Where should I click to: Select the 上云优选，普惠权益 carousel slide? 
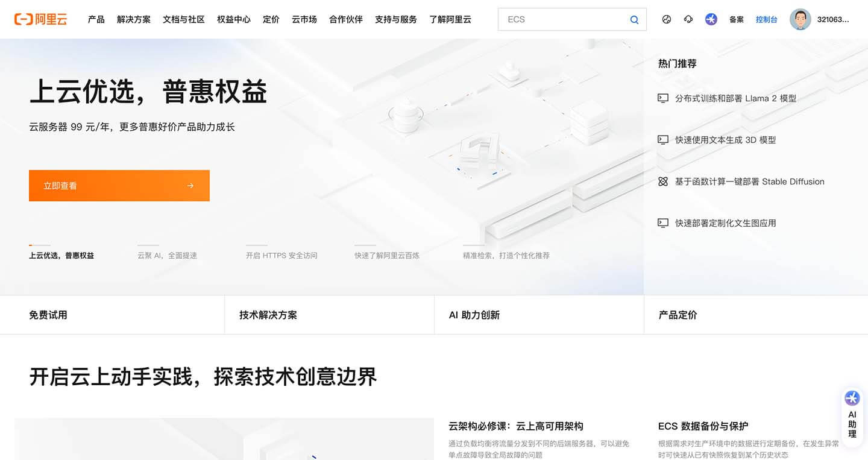coord(61,255)
